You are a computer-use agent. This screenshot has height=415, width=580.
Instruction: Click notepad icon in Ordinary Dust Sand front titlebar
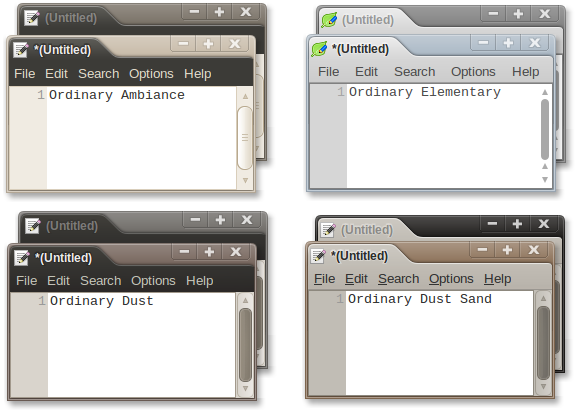pyautogui.click(x=318, y=256)
